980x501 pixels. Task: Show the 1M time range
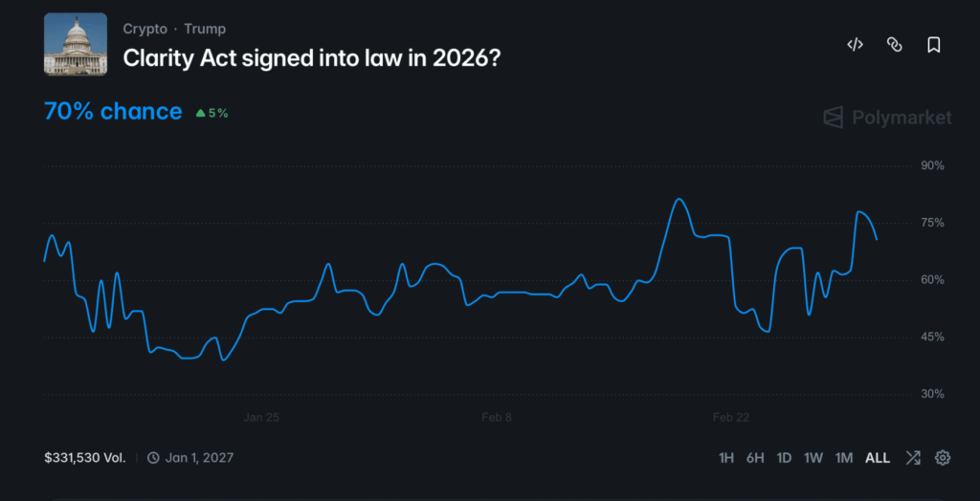point(843,458)
